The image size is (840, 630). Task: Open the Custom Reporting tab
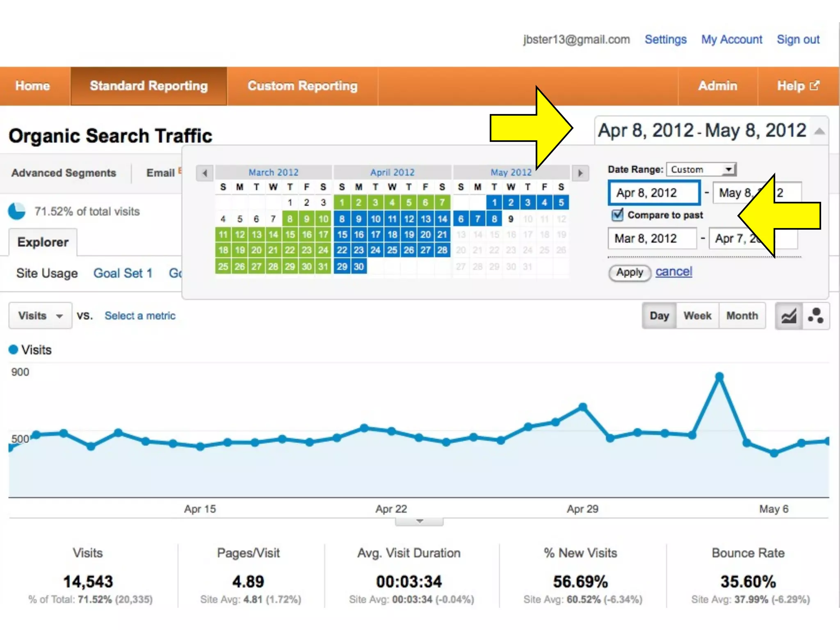(x=302, y=86)
